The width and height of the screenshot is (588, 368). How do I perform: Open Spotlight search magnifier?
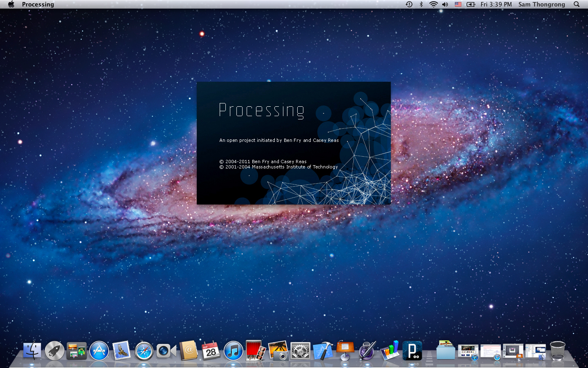tap(577, 4)
